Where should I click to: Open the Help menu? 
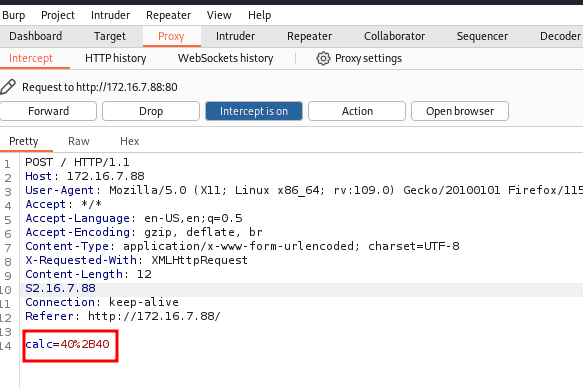[260, 15]
